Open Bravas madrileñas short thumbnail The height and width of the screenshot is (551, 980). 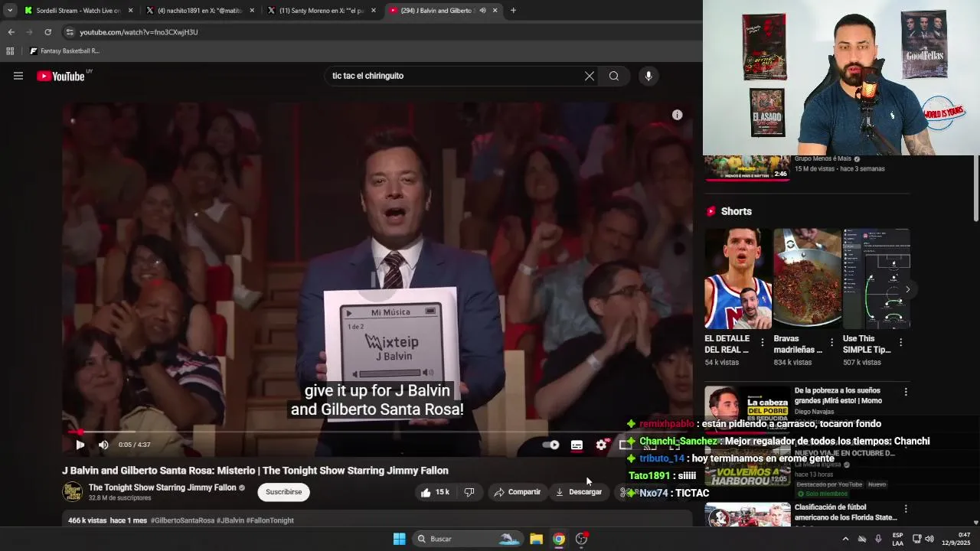point(807,279)
